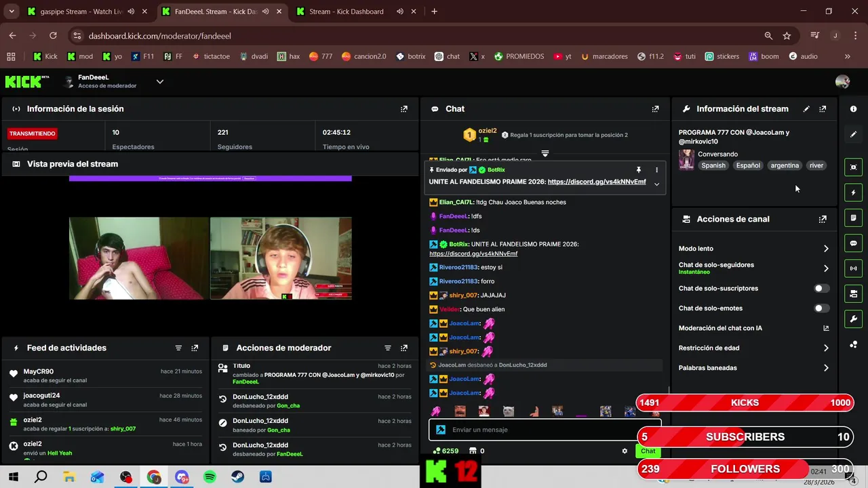This screenshot has height=488, width=868.
Task: Toggle Chat de solo-suscriptores switch
Action: click(x=821, y=288)
